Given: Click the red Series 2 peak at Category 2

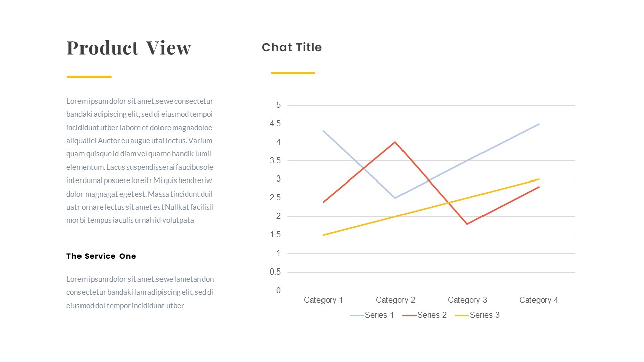Looking at the screenshot, I should pyautogui.click(x=395, y=142).
